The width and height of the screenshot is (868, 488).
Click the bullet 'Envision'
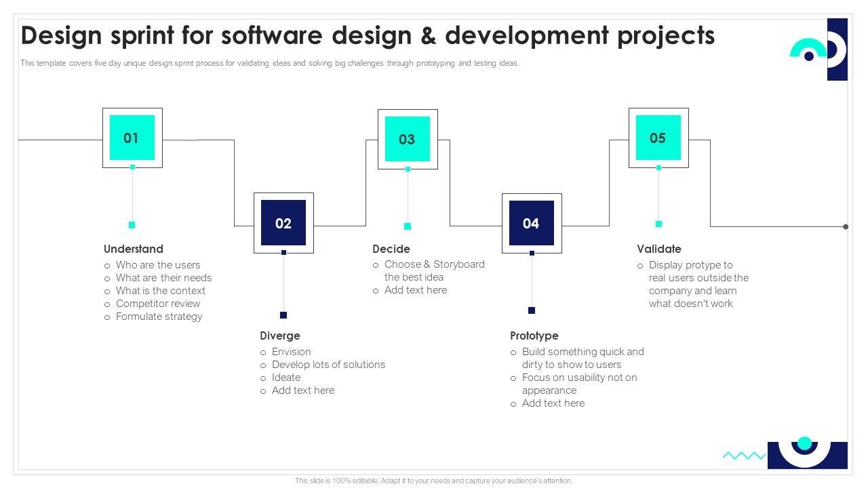click(x=292, y=352)
